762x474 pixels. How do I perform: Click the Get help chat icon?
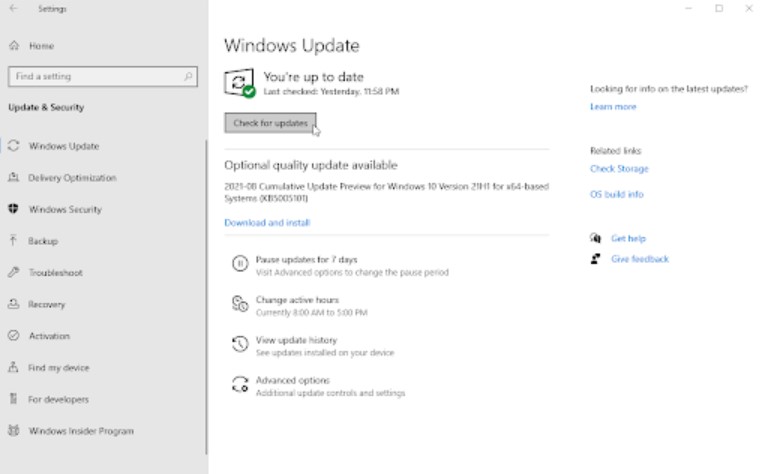(595, 238)
